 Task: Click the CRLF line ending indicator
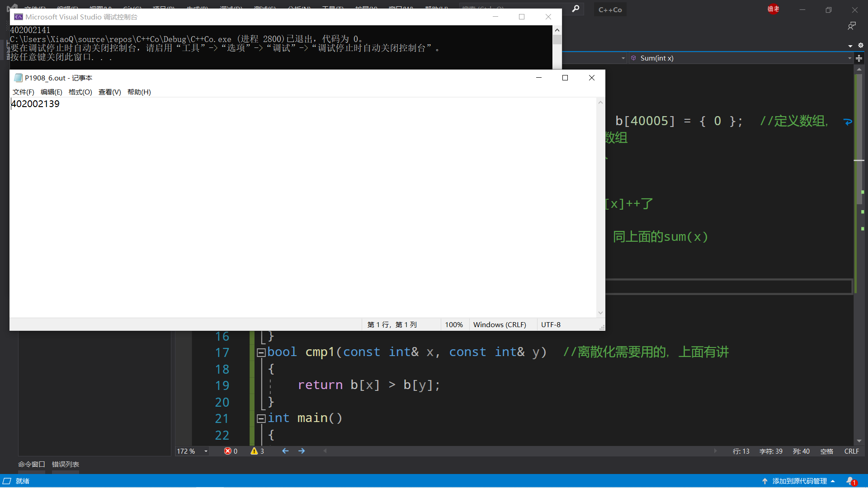[x=852, y=451]
